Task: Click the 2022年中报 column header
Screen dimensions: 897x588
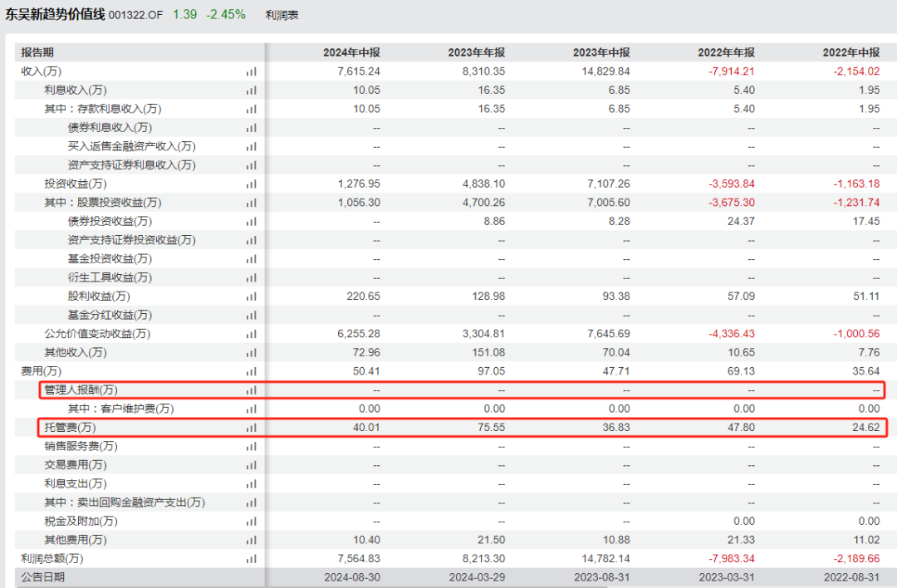Action: (x=850, y=52)
